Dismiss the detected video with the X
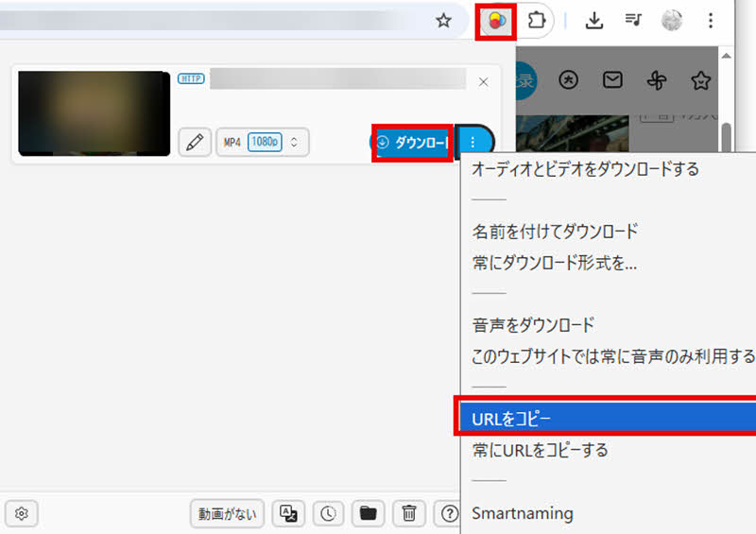The image size is (756, 534). (x=484, y=82)
